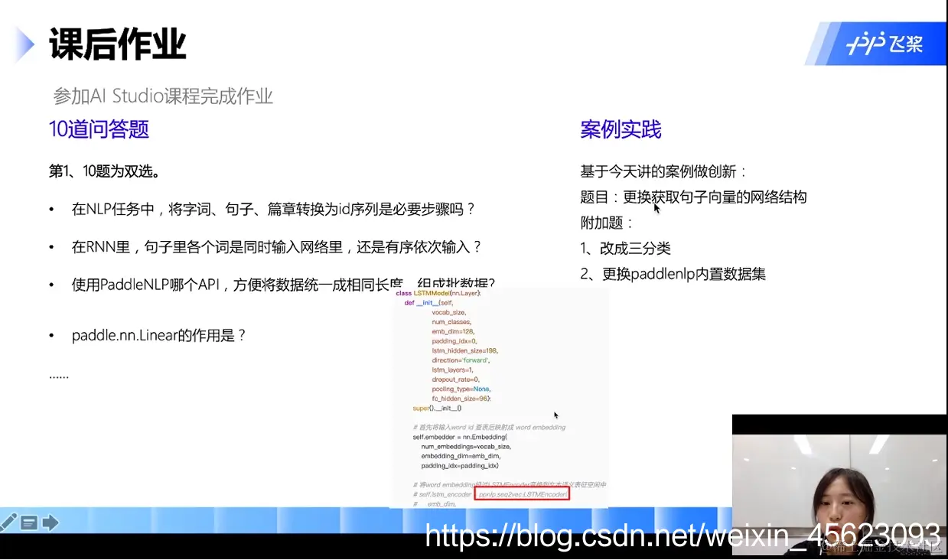The height and width of the screenshot is (560, 948).
Task: Click the blue triangle slide title marker
Action: click(23, 44)
